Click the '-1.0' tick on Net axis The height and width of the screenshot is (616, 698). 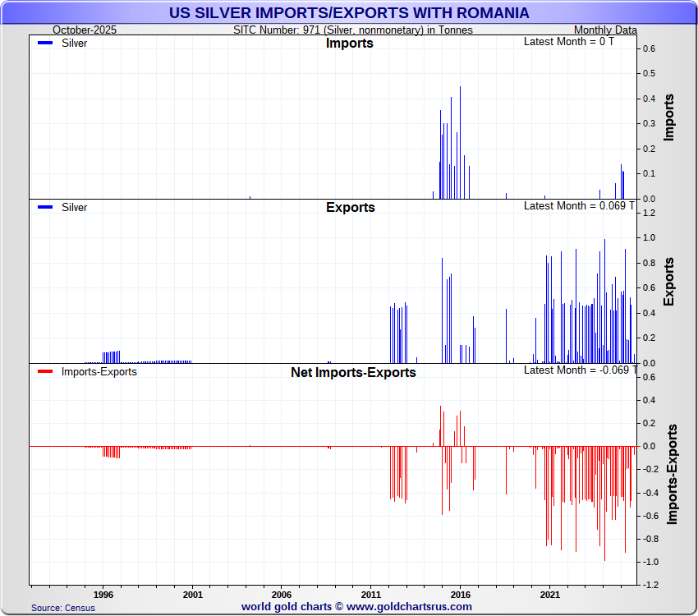[650, 562]
